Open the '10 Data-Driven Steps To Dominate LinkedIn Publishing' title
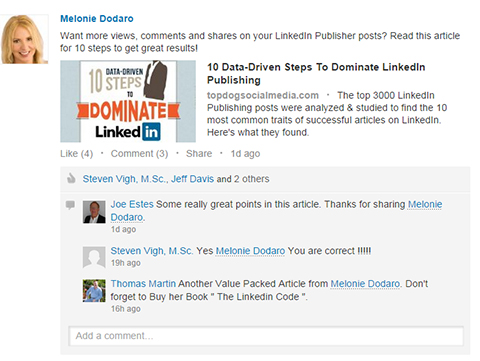Screen dimensions: 480x361 [316, 73]
